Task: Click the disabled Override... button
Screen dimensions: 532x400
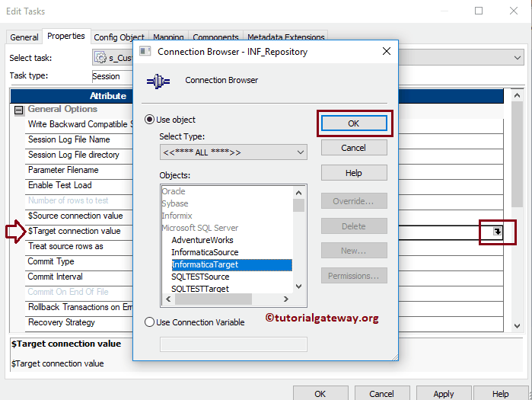Action: tap(354, 201)
